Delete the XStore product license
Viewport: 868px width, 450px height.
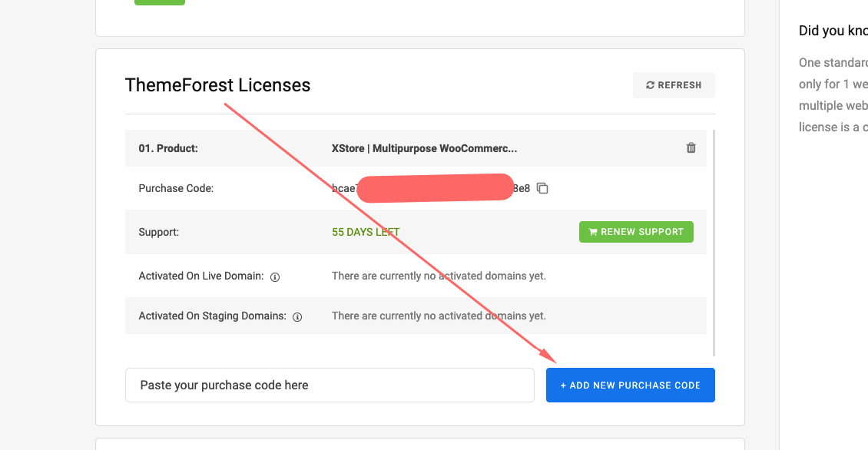691,147
